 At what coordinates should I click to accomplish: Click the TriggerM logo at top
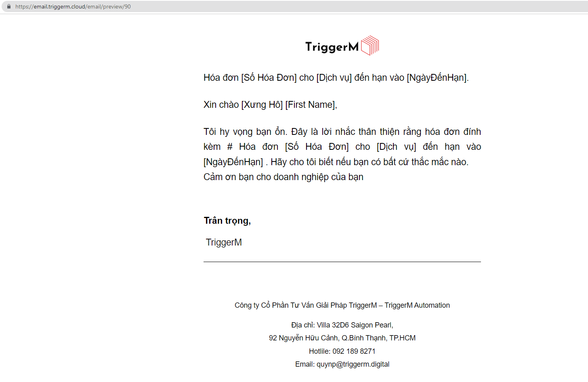pyautogui.click(x=342, y=46)
